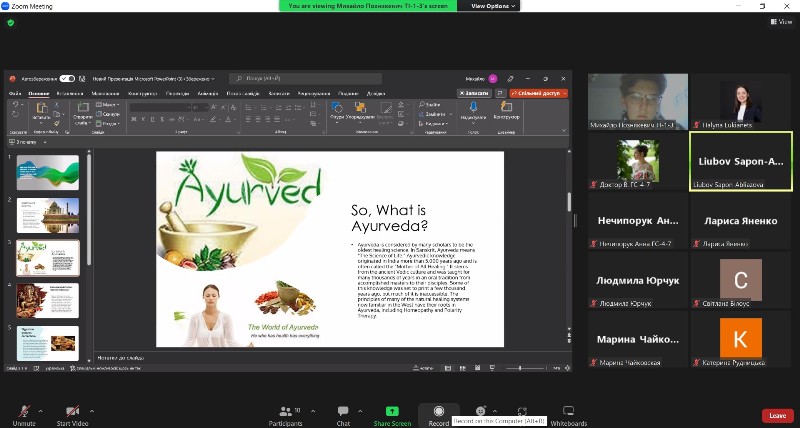The height and width of the screenshot is (428, 800).
Task: Select the Taj Mahal slide thumbnail
Action: point(48,214)
